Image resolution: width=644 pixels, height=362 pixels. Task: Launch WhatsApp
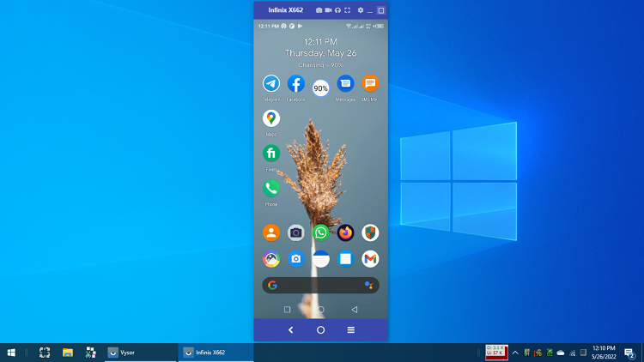click(x=321, y=232)
